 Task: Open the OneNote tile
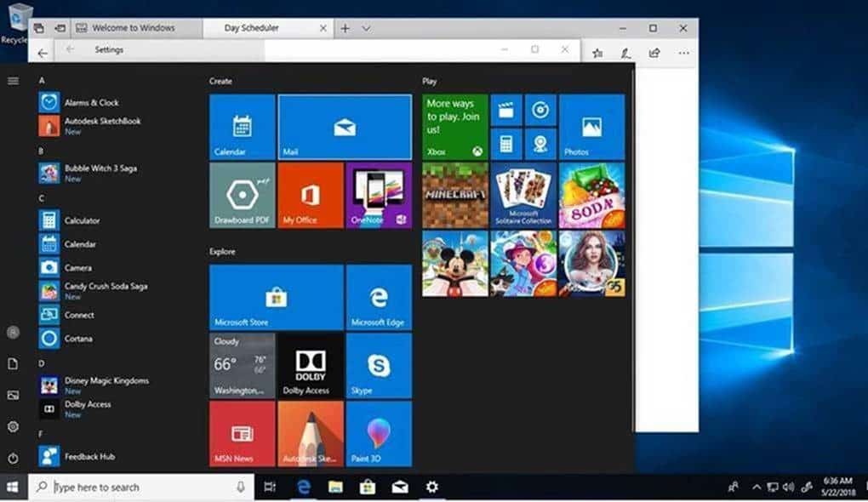point(378,195)
